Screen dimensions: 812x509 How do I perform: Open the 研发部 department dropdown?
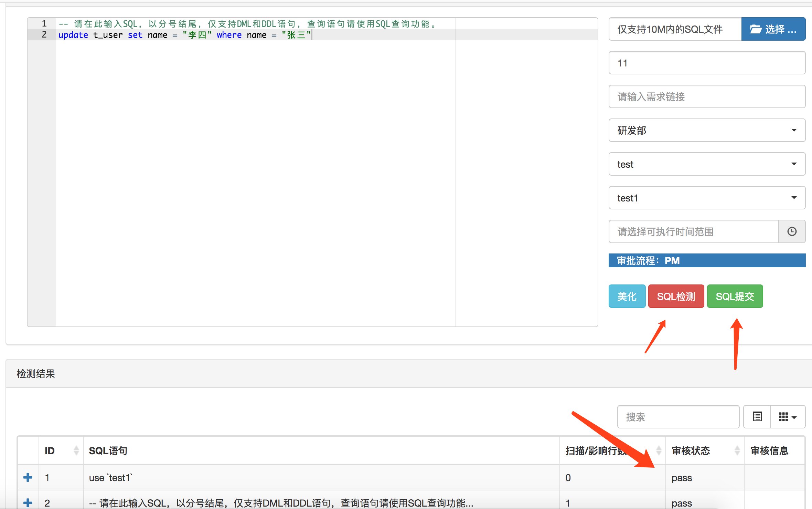706,130
